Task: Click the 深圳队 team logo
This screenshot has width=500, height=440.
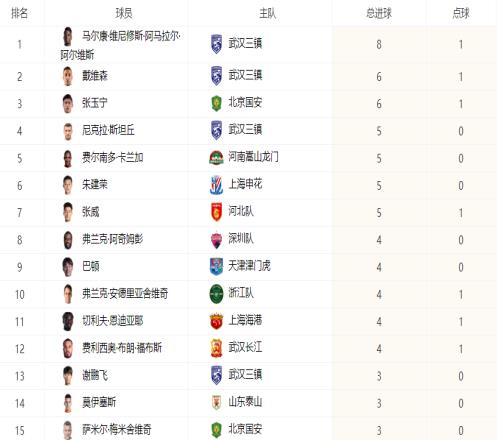Action: point(216,239)
